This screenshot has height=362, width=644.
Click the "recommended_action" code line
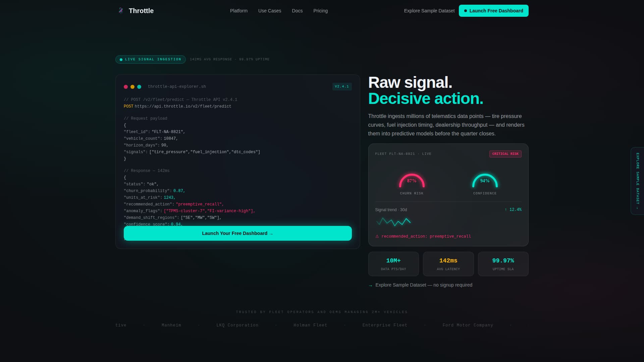point(174,204)
